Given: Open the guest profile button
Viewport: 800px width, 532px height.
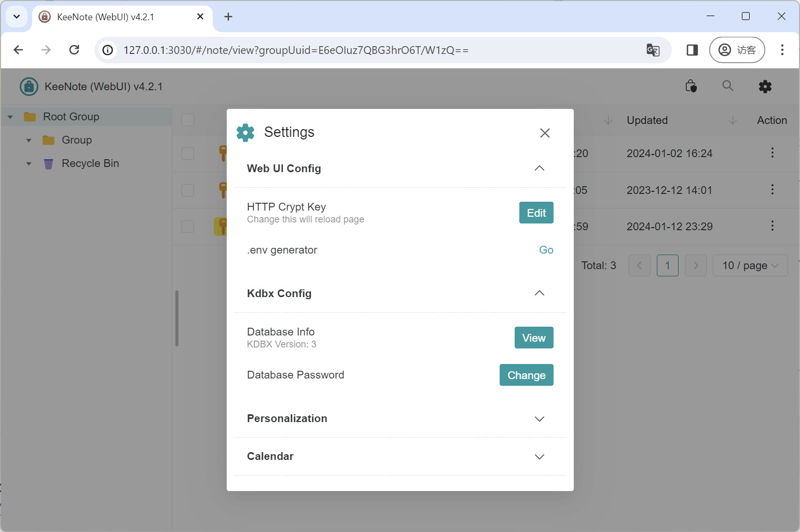Looking at the screenshot, I should click(x=737, y=50).
